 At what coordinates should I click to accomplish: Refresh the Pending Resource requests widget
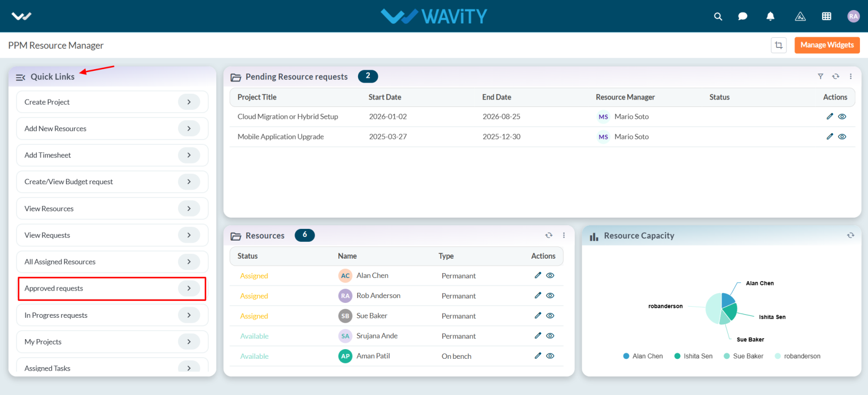click(x=835, y=76)
